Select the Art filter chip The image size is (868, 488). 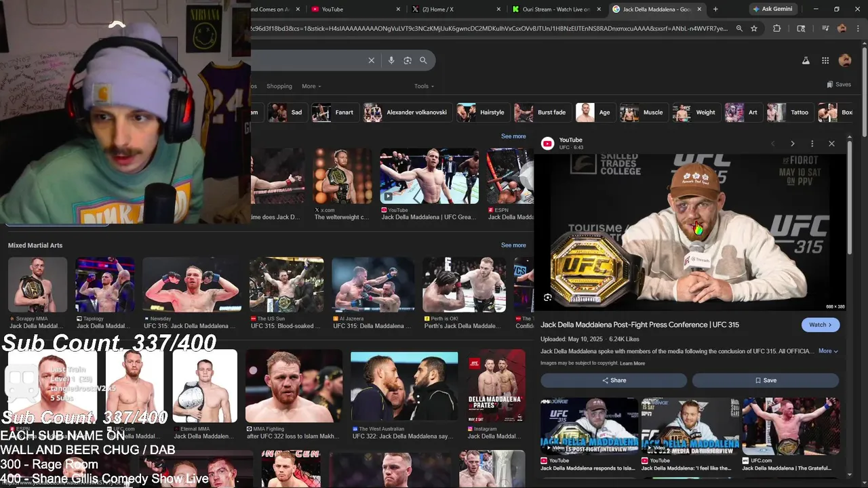click(743, 113)
